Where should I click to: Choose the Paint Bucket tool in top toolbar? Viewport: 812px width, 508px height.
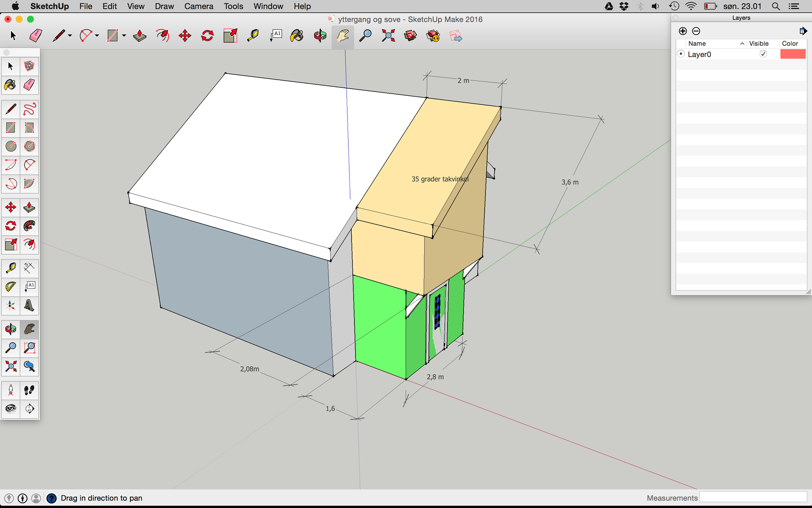(x=297, y=36)
